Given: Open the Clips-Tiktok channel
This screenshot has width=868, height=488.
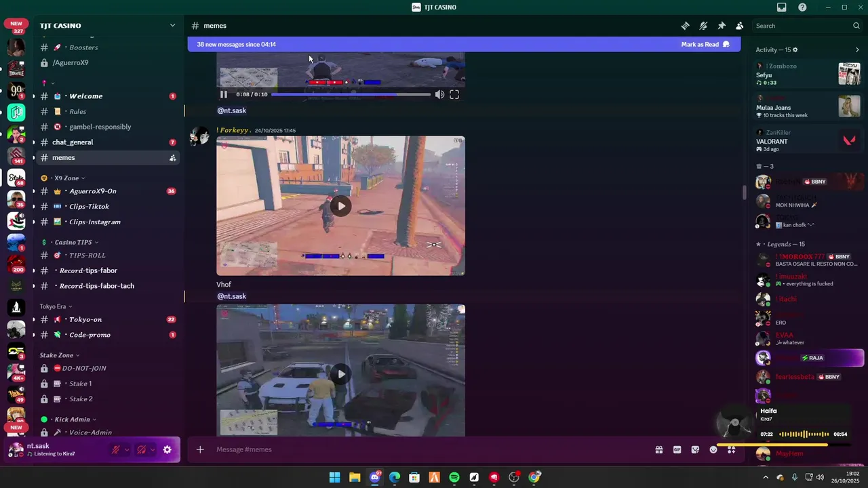Looking at the screenshot, I should coord(107,207).
